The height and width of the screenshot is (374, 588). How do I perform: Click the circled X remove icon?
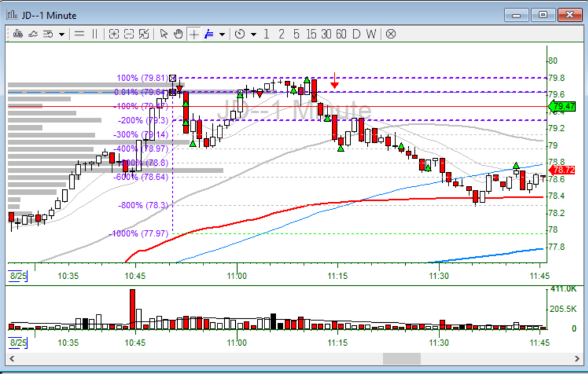[x=390, y=34]
